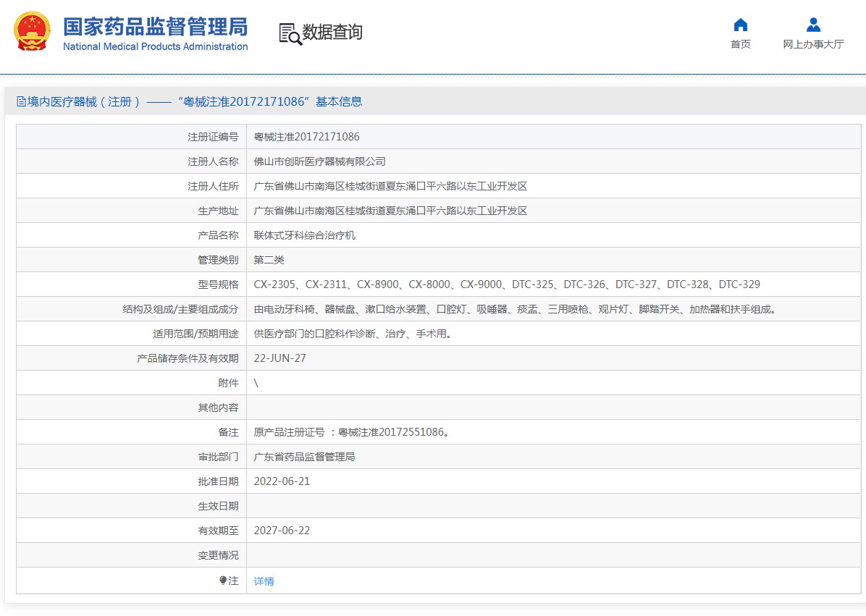866x616 pixels.
Task: Click approval date 2022-06-21
Action: (282, 481)
